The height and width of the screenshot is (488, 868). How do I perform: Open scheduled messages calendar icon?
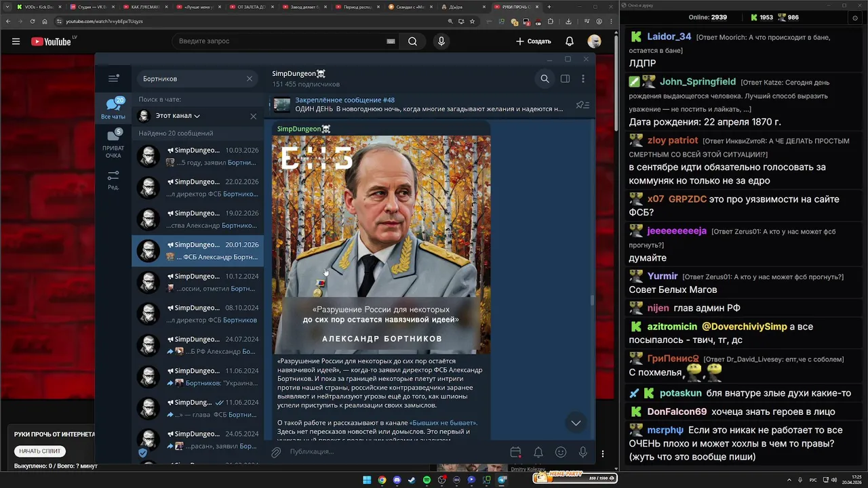click(515, 452)
